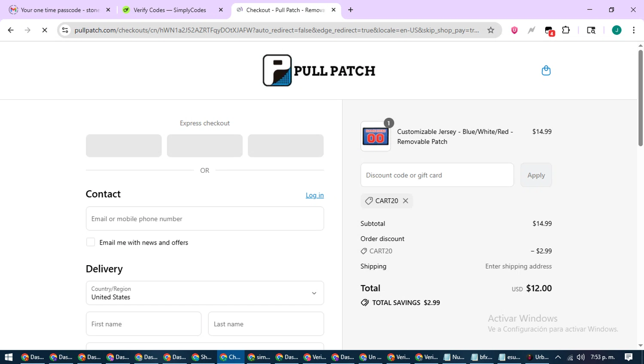Click the third express checkout button
The height and width of the screenshot is (364, 644).
tap(286, 146)
